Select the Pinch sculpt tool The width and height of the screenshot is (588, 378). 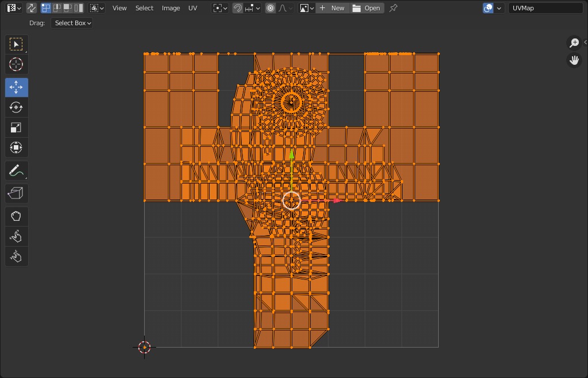[x=16, y=256]
